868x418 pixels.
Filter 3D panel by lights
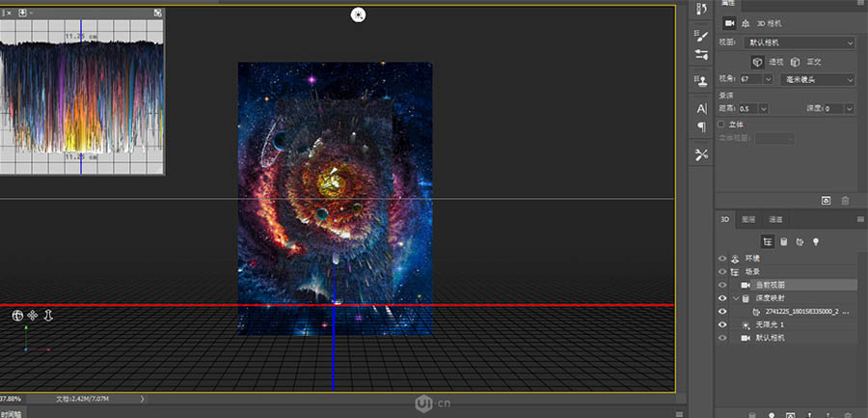click(815, 241)
